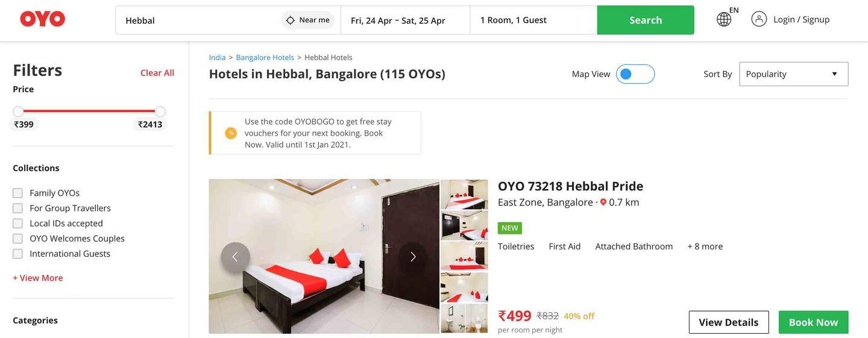Show previous hotel photo with left arrow
868x338 pixels.
point(235,257)
